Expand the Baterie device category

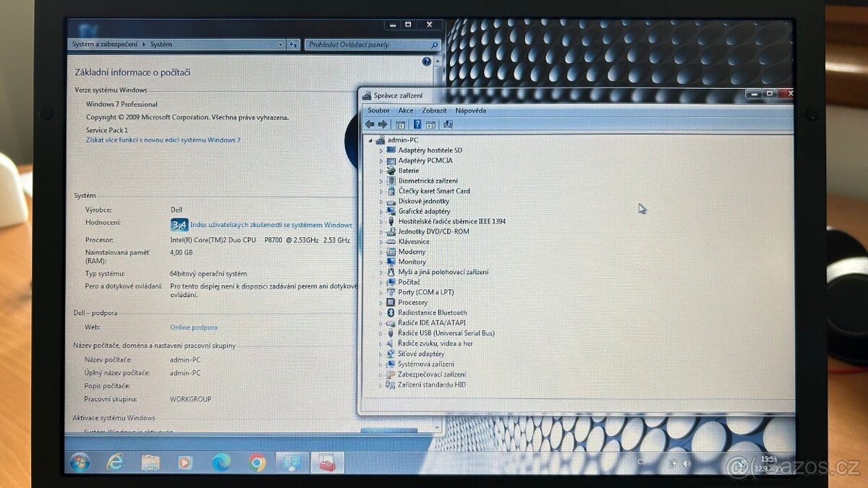click(x=381, y=171)
